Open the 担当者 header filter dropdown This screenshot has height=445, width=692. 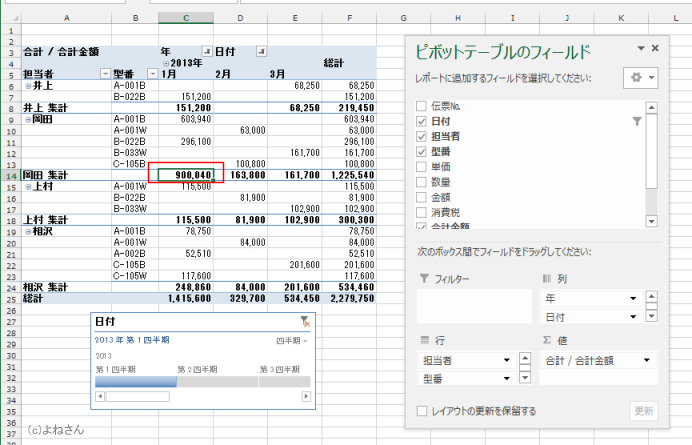pos(106,74)
